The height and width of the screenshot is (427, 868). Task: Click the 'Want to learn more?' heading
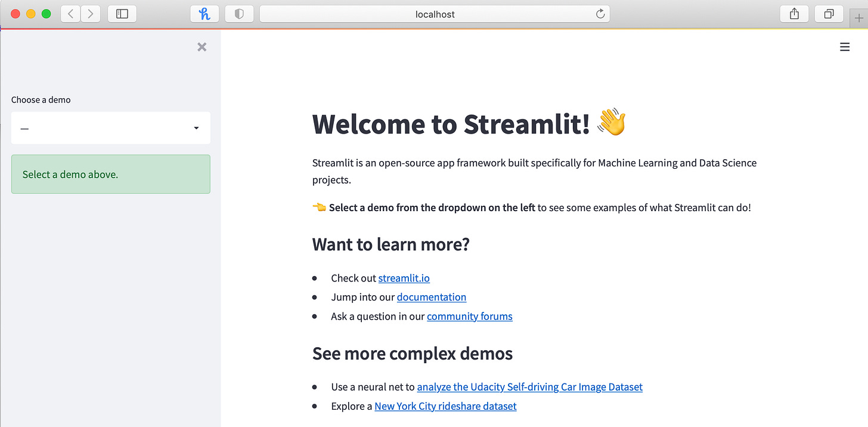click(391, 245)
